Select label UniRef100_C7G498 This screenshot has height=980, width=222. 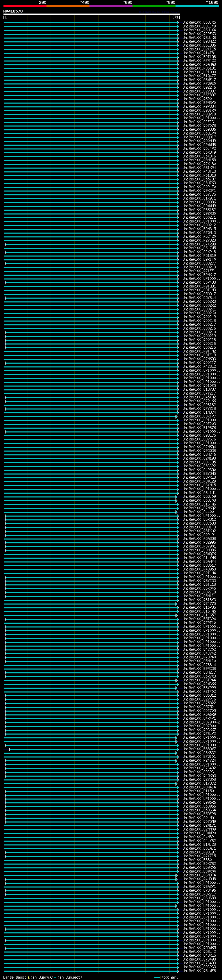point(199,959)
